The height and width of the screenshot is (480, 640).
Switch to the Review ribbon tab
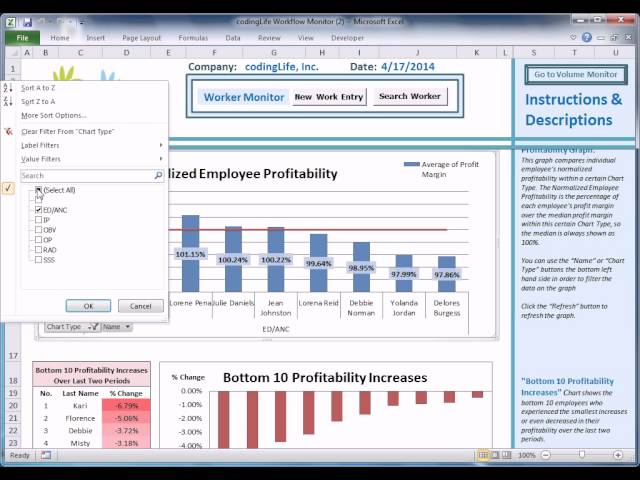click(269, 38)
